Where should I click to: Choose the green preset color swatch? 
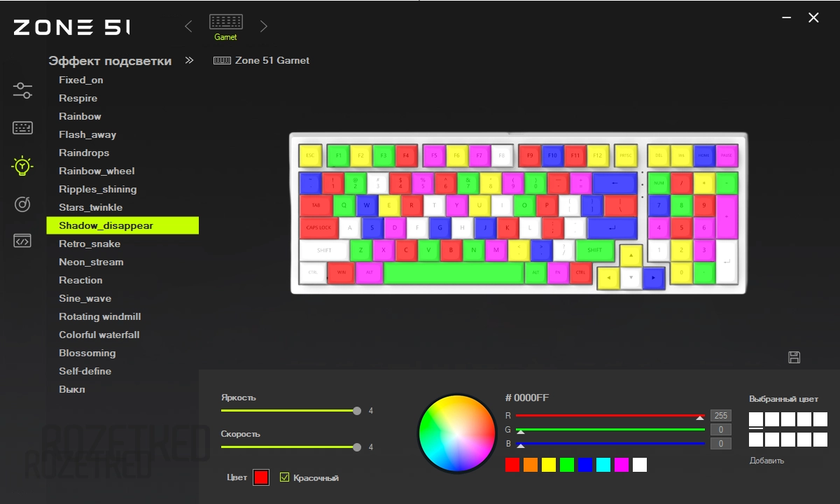point(567,465)
